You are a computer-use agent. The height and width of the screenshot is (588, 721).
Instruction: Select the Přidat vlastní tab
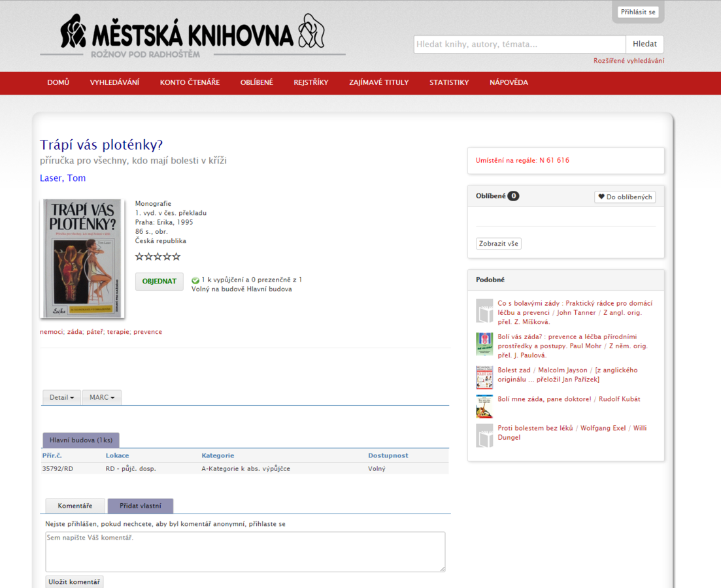pyautogui.click(x=141, y=506)
